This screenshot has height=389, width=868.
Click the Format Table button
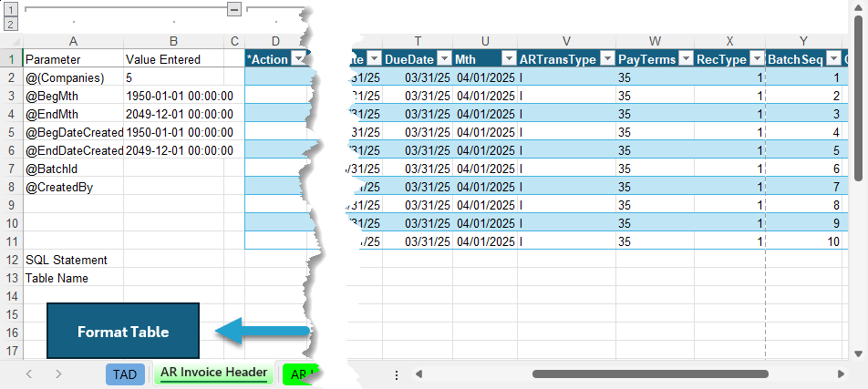(123, 331)
